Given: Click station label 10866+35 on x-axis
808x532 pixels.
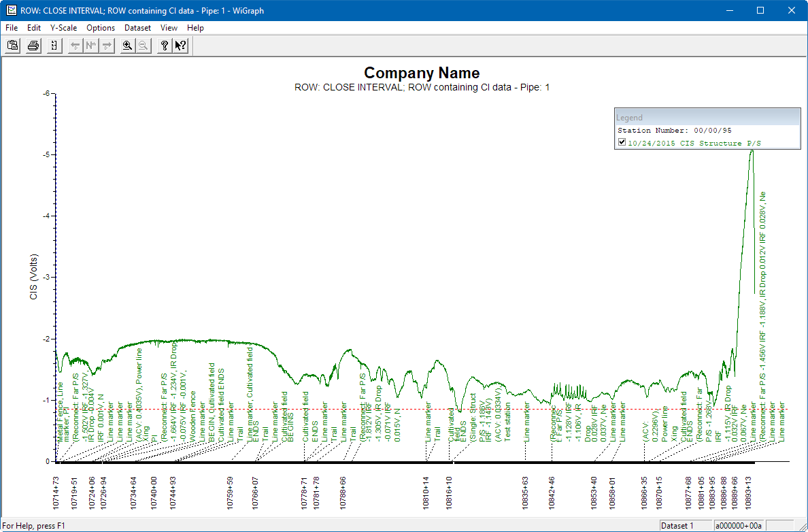Looking at the screenshot, I should [x=644, y=493].
